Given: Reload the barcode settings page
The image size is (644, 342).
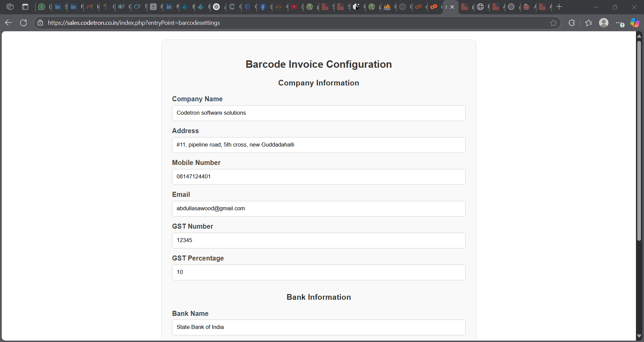Looking at the screenshot, I should click(23, 23).
